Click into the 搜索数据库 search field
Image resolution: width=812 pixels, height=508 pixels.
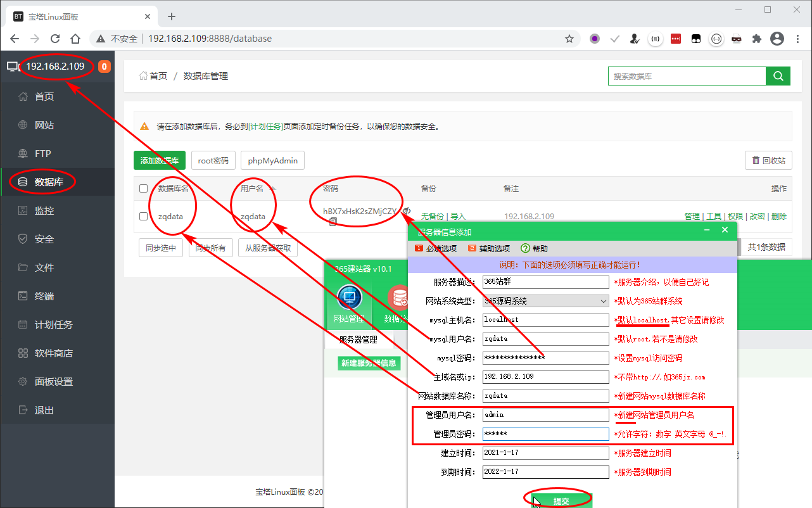pos(687,76)
